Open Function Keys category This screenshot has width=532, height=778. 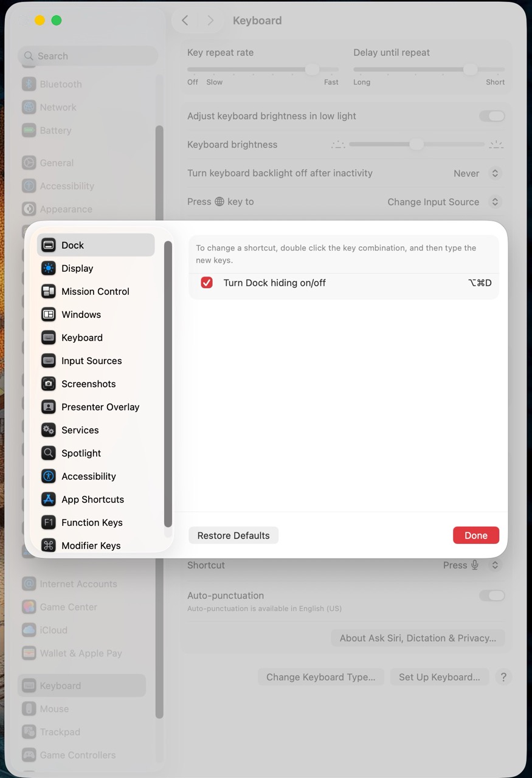tap(96, 522)
